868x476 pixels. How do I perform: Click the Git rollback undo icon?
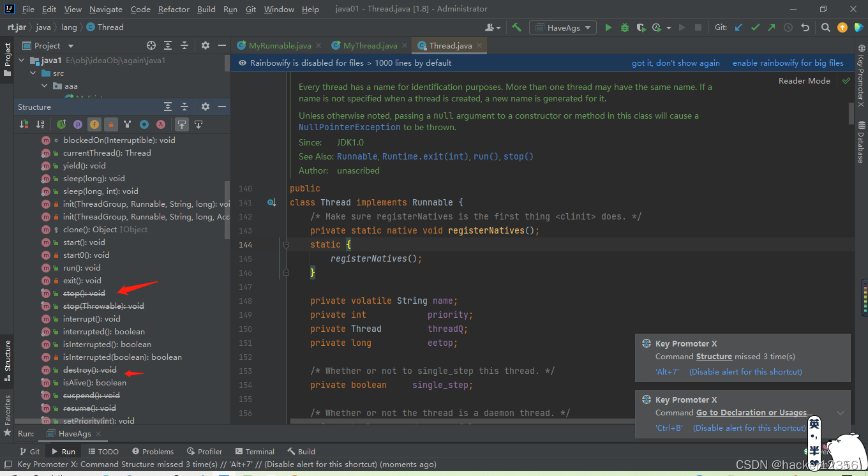pyautogui.click(x=805, y=27)
